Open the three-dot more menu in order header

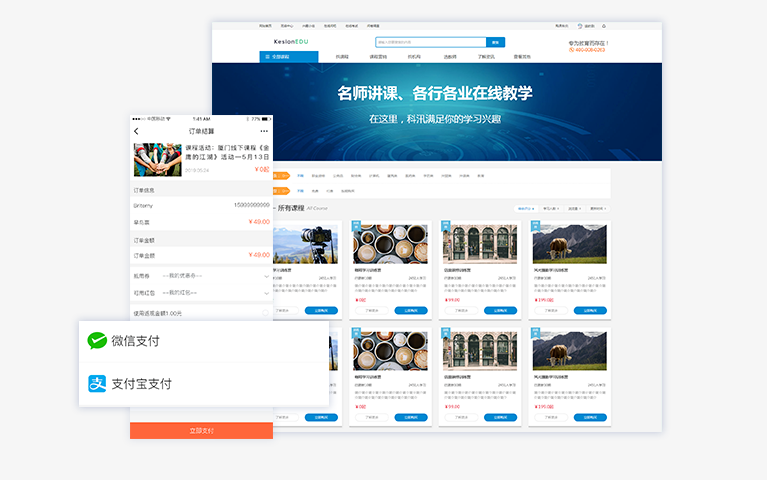[x=264, y=131]
